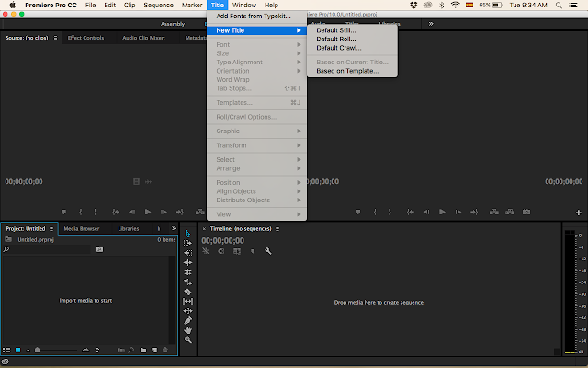Show hidden Project panel tabs overflow
Image resolution: width=588 pixels, height=368 pixels.
174,228
